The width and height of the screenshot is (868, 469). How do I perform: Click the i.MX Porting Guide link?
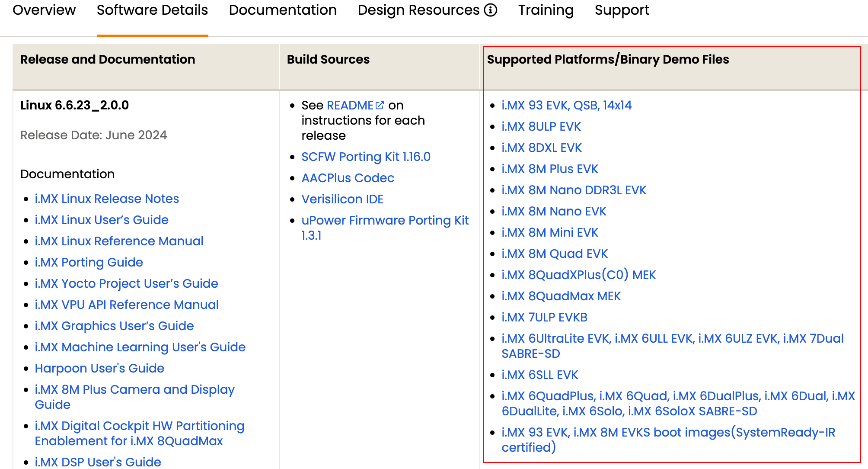pyautogui.click(x=89, y=262)
